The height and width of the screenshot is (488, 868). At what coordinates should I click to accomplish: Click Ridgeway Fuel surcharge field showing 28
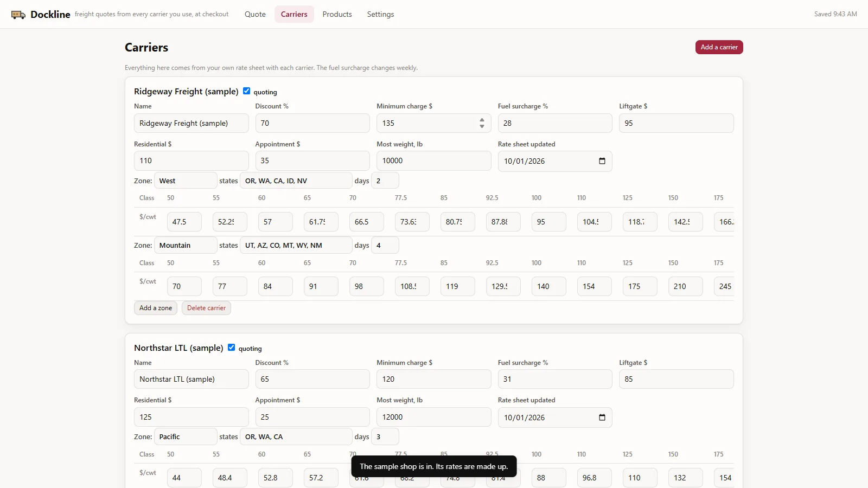[555, 123]
